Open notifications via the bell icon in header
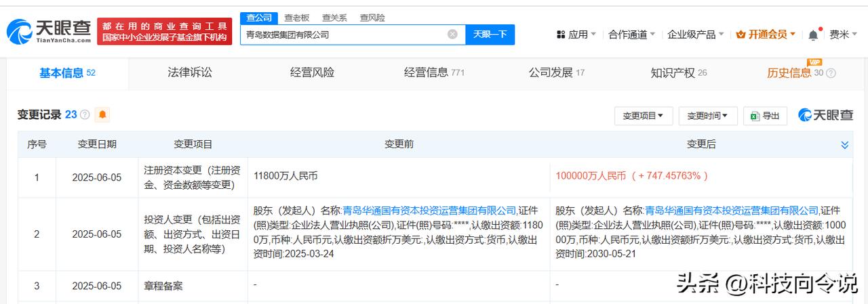Image resolution: width=868 pixels, height=304 pixels. (x=812, y=35)
